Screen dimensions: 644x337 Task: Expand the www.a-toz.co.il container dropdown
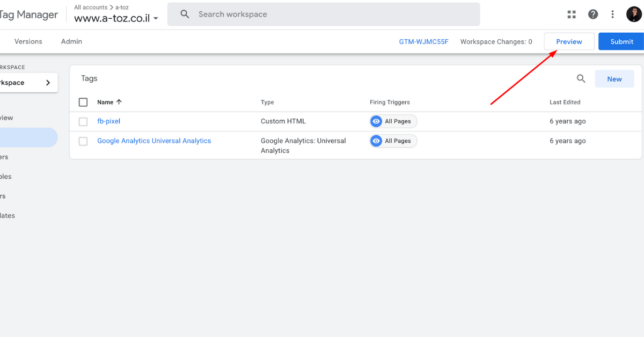[156, 18]
